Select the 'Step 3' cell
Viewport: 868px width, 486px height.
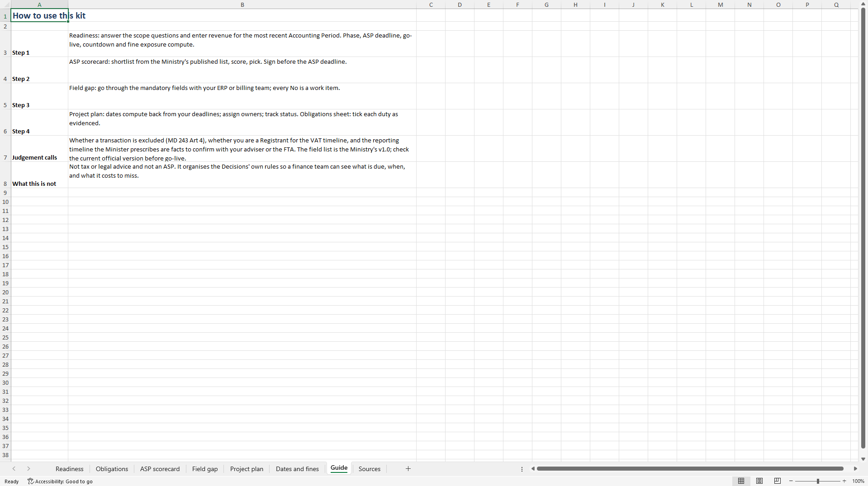point(39,96)
